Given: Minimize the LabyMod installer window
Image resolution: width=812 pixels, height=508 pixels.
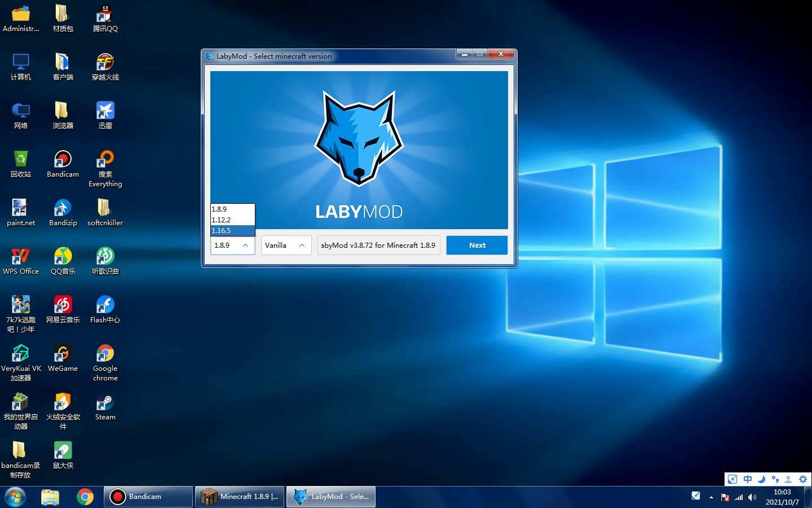Looking at the screenshot, I should 464,54.
